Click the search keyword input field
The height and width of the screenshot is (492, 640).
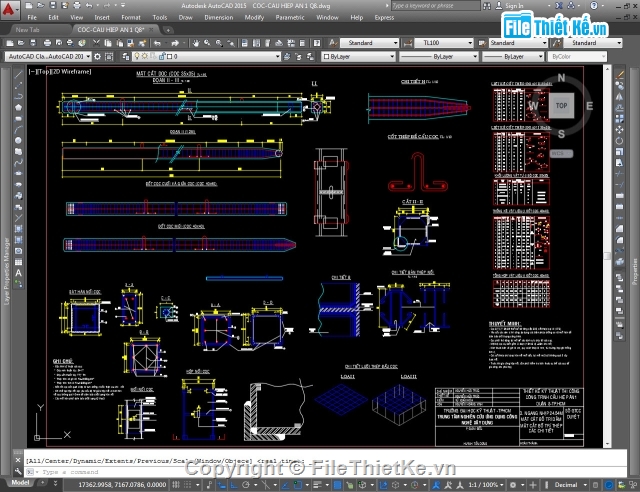[435, 6]
